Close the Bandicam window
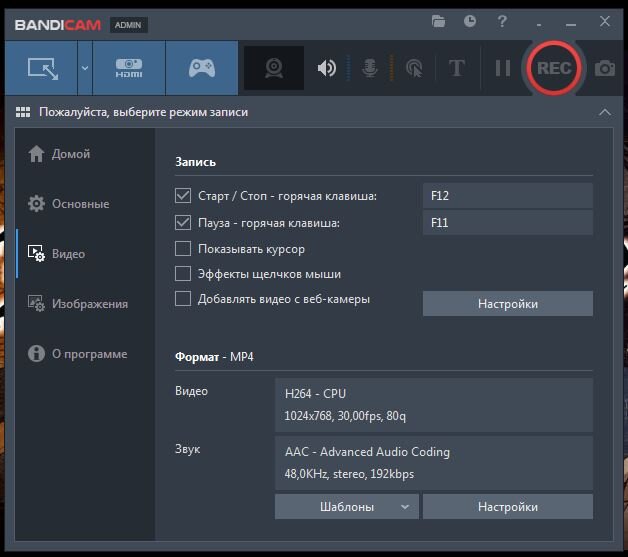The width and height of the screenshot is (628, 557). (605, 21)
